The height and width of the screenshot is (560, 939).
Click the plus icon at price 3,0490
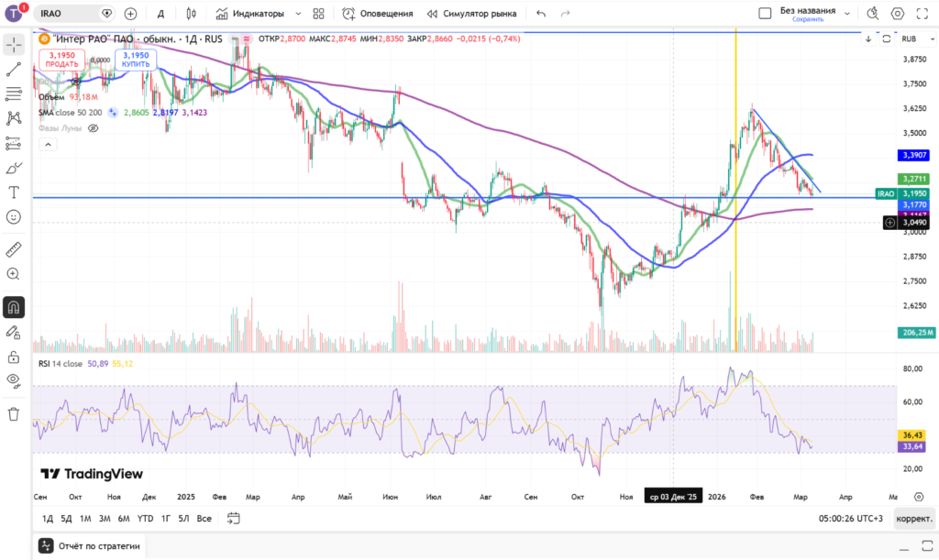click(x=889, y=223)
